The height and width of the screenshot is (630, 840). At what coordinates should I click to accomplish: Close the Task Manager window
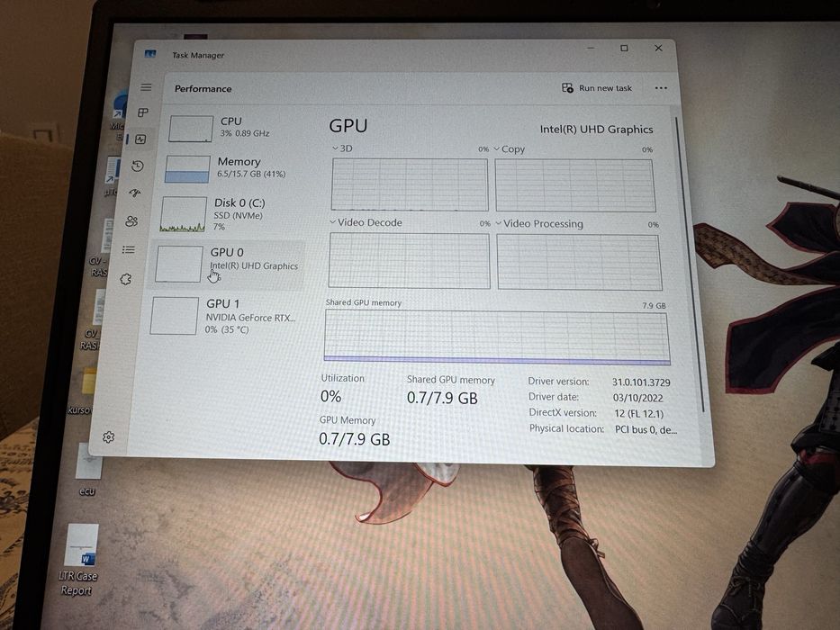point(658,48)
